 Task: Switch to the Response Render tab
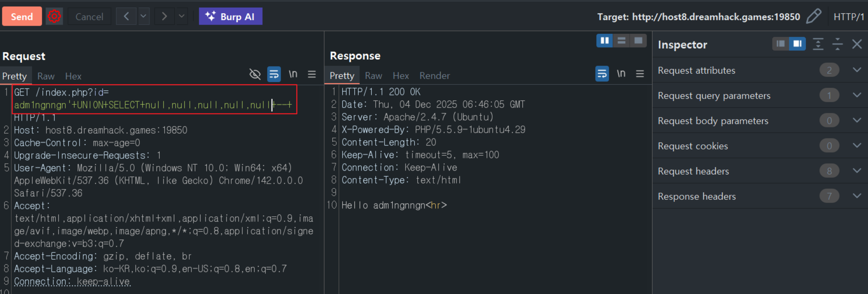pyautogui.click(x=434, y=76)
